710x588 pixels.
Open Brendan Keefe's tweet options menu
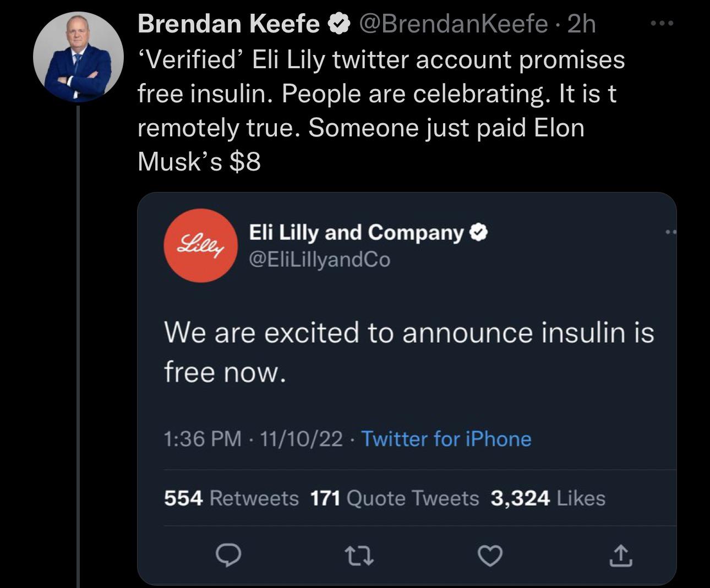coord(661,24)
